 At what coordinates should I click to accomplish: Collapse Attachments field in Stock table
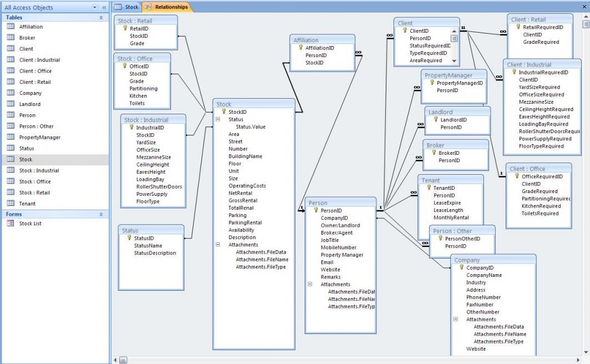point(218,244)
